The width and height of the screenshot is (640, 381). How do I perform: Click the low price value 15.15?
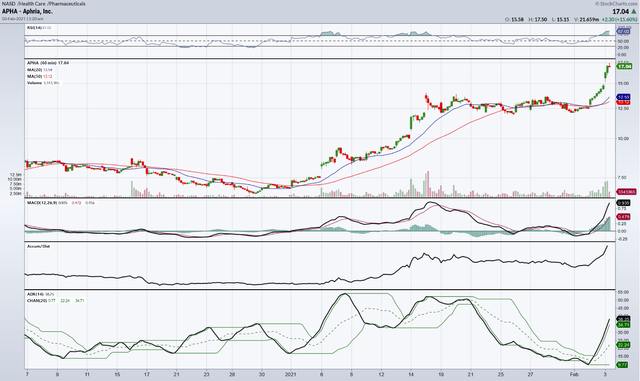(x=563, y=19)
